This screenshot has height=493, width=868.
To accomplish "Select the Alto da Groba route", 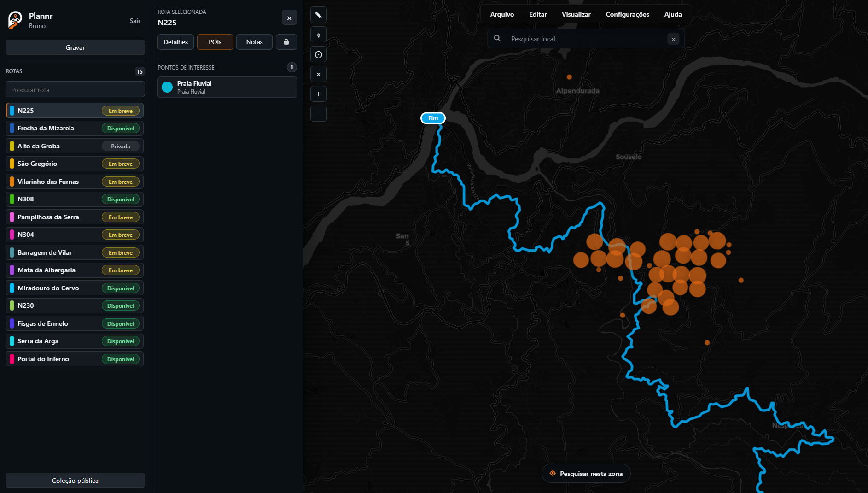I will 75,146.
